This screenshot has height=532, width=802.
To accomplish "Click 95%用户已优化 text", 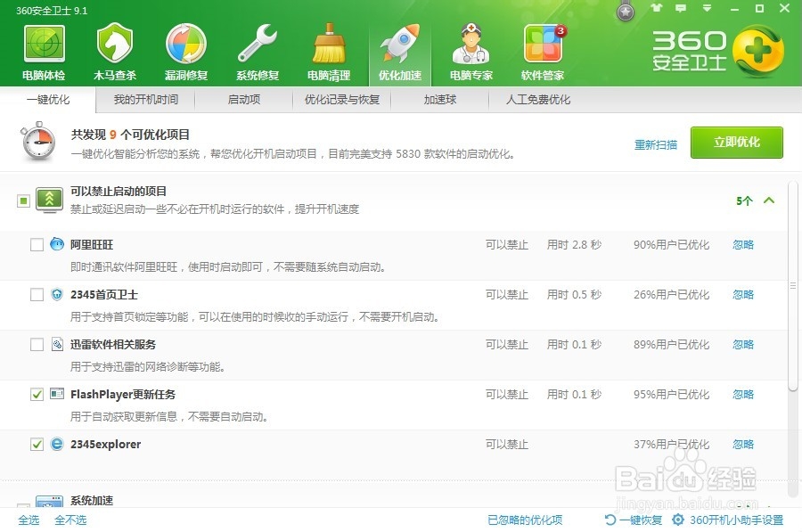I will pos(672,395).
